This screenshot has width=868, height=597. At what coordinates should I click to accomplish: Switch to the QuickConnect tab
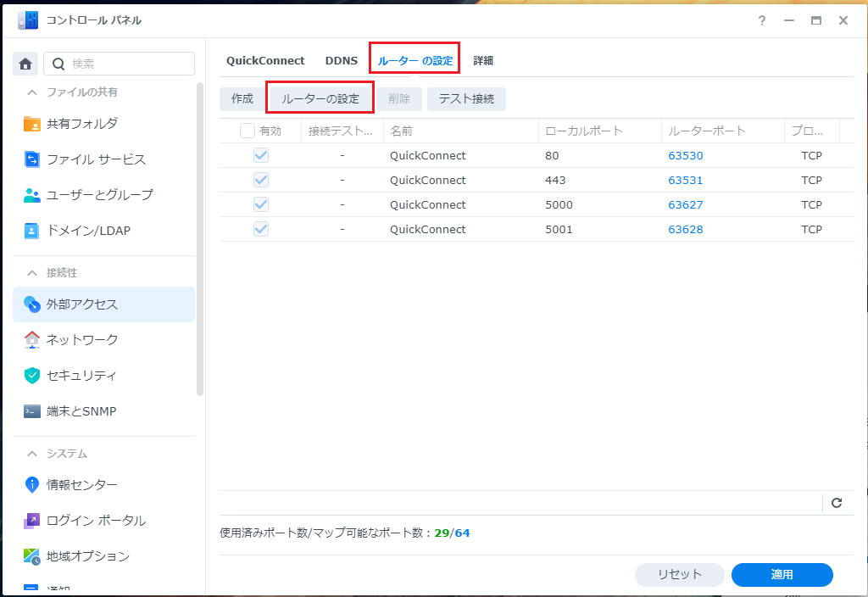[265, 60]
